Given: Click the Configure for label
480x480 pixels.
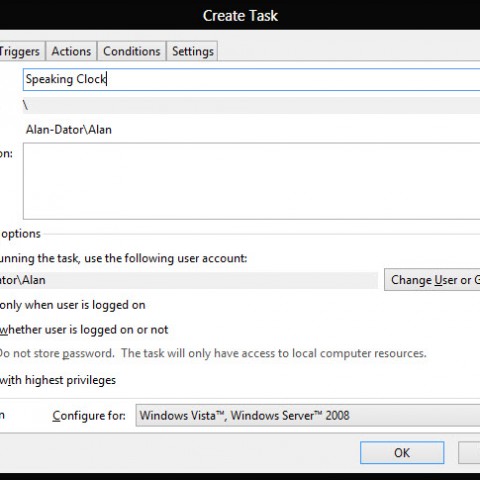Looking at the screenshot, I should point(89,416).
